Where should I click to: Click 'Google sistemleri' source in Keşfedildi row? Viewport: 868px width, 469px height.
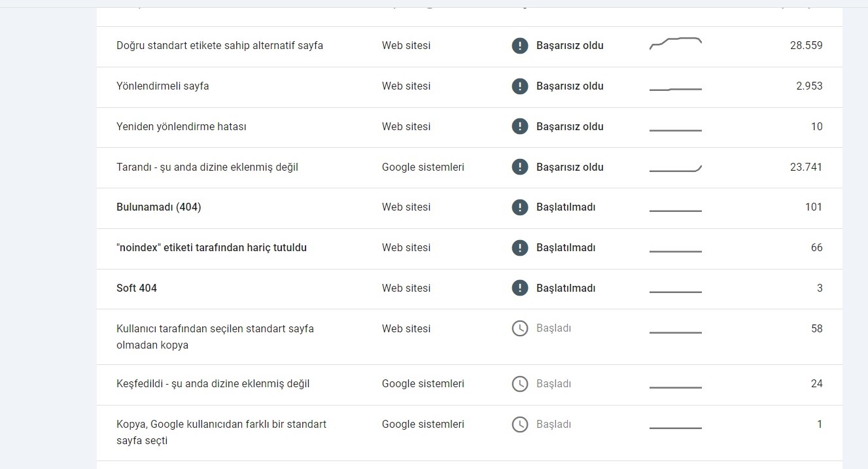pos(423,384)
